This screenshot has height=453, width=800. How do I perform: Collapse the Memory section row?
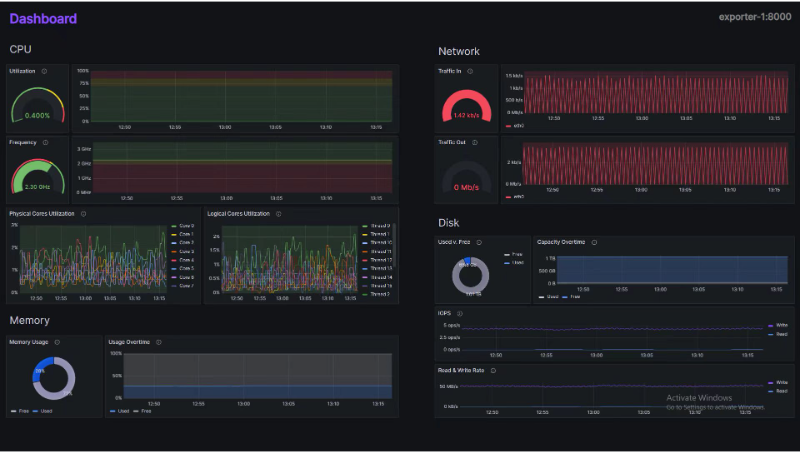(30, 320)
